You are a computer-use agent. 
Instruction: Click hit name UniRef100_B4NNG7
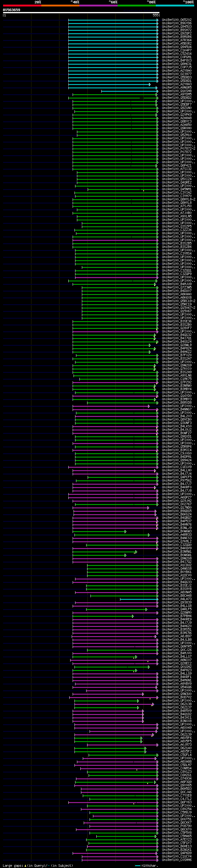[177, 409]
